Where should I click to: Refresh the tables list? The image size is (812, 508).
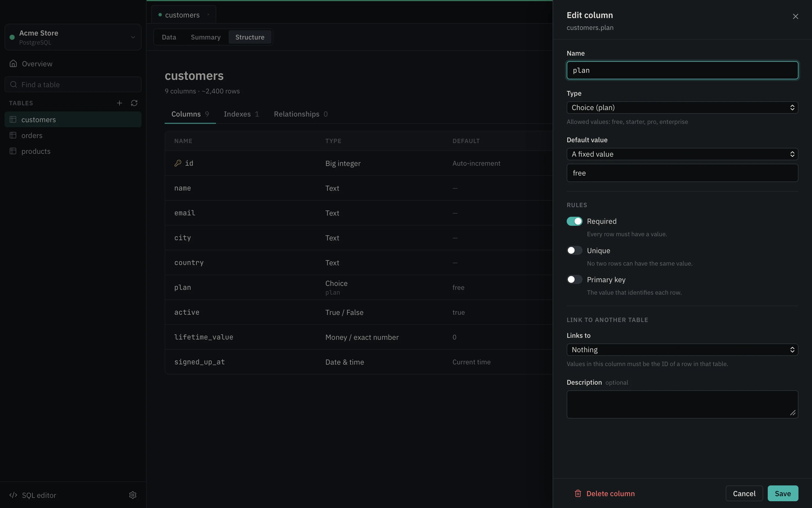pos(134,103)
